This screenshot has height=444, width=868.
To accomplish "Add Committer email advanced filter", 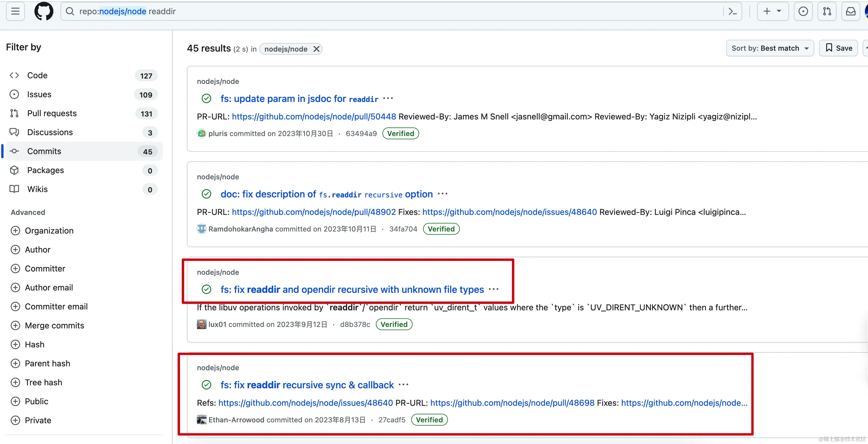I will coord(49,307).
